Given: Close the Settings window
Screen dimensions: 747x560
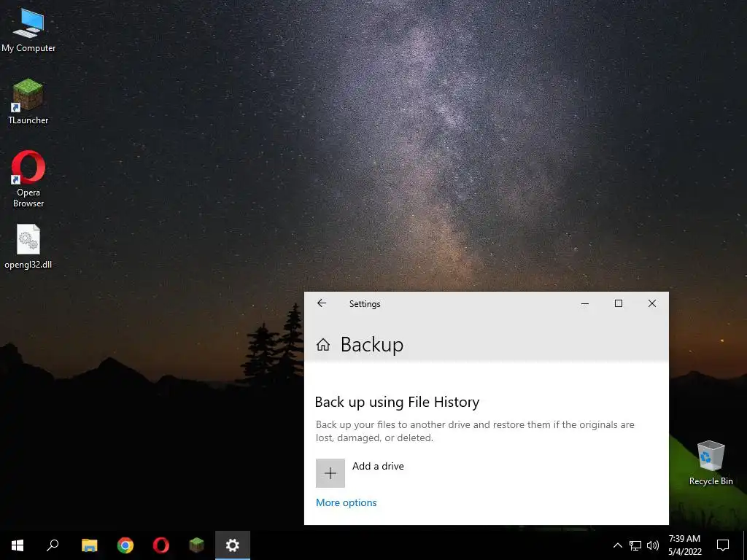Looking at the screenshot, I should click(652, 303).
